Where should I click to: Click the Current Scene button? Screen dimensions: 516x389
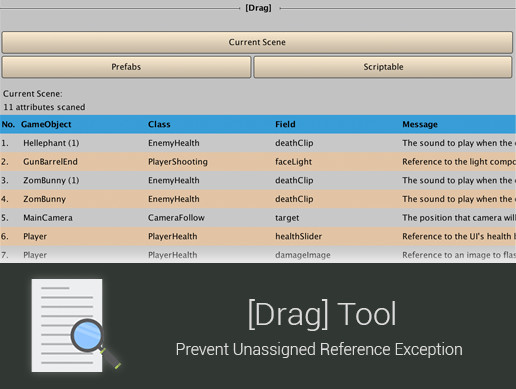click(x=257, y=42)
